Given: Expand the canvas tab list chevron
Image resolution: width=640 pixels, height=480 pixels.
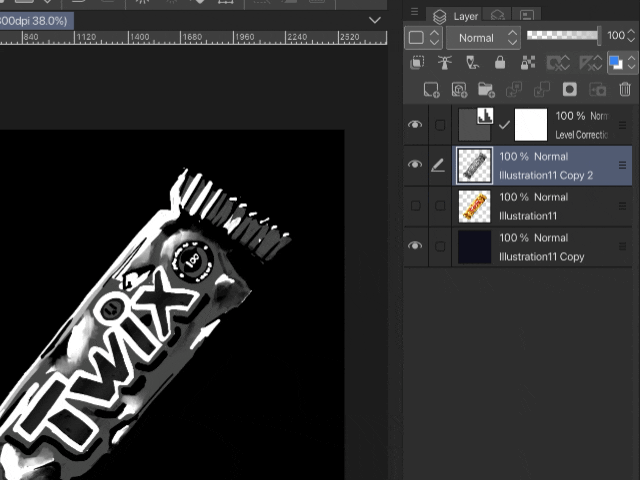Looking at the screenshot, I should coord(375,20).
